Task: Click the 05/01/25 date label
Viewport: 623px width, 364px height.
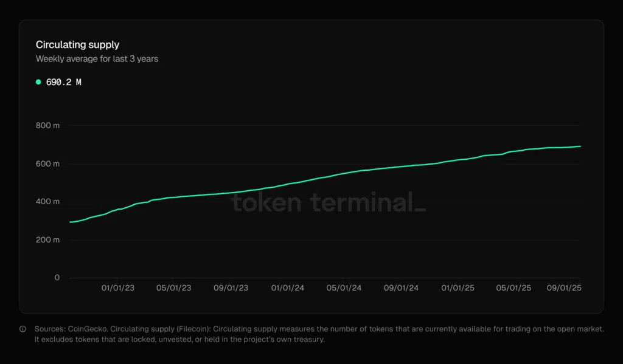Action: tap(514, 288)
